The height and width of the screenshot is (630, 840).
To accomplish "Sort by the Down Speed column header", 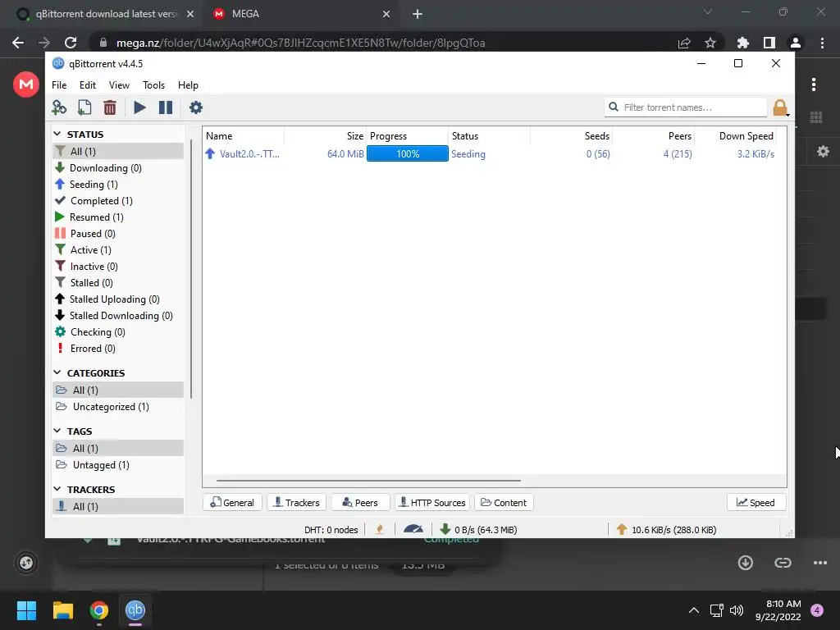I will tap(736, 136).
